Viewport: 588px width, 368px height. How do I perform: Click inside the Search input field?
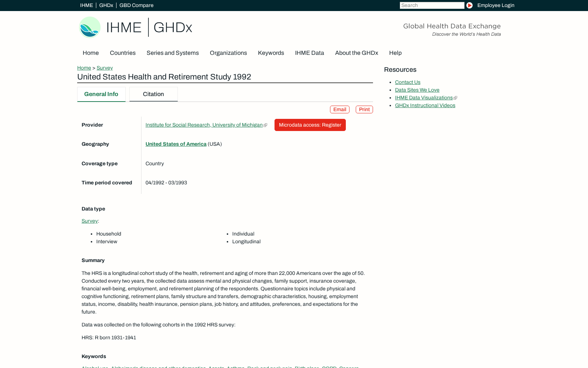point(432,5)
